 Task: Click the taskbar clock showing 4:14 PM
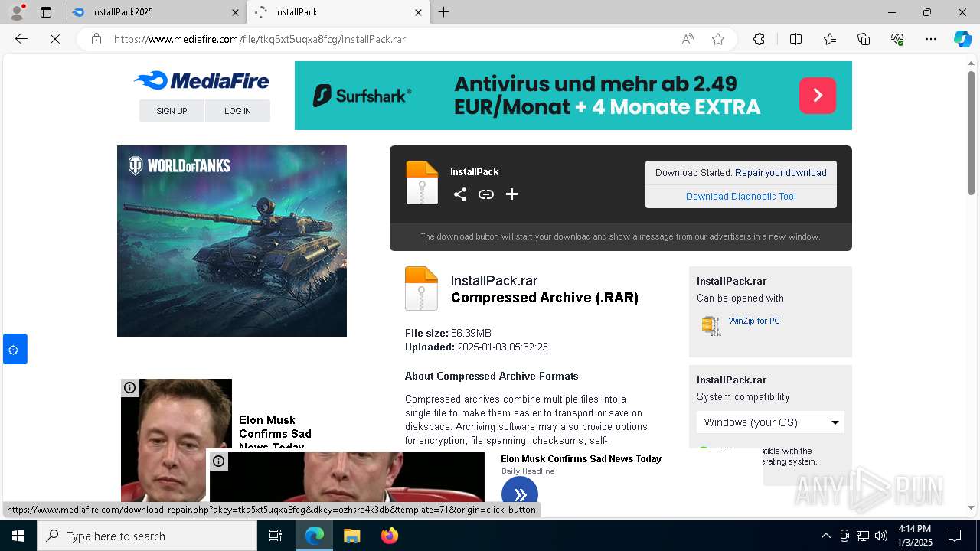coord(914,536)
